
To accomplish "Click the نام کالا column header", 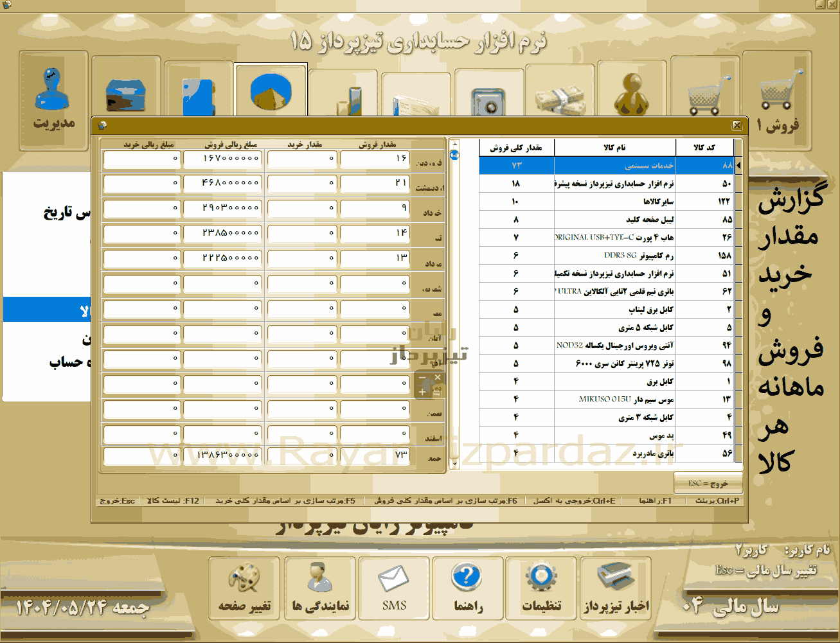I will click(615, 148).
